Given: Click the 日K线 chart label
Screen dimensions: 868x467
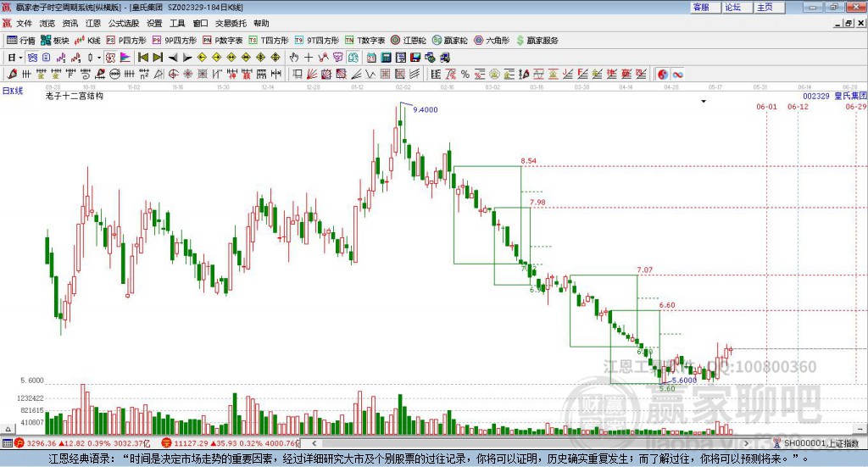Looking at the screenshot, I should [x=13, y=91].
